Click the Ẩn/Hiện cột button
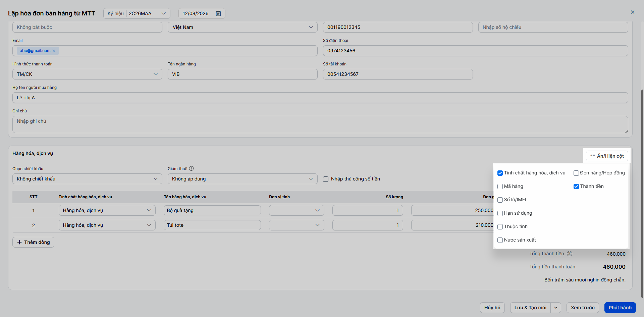The image size is (644, 317). [607, 156]
